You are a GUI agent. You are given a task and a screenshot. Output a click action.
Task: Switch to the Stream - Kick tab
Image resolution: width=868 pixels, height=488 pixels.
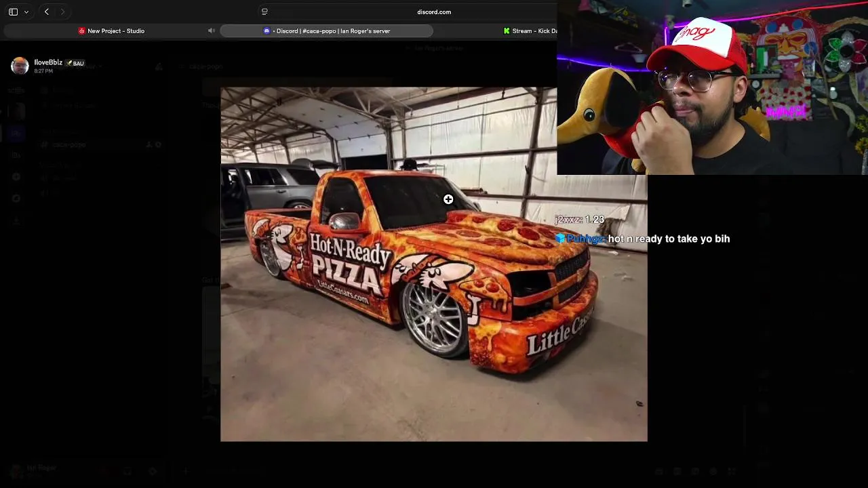click(530, 30)
